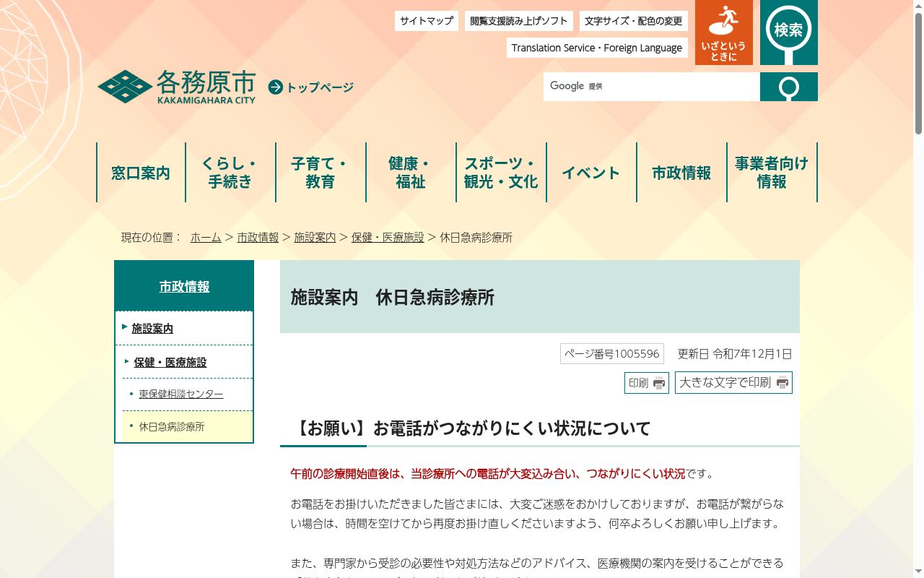
Task: Click the Kakamigahara City logo
Action: (176, 87)
